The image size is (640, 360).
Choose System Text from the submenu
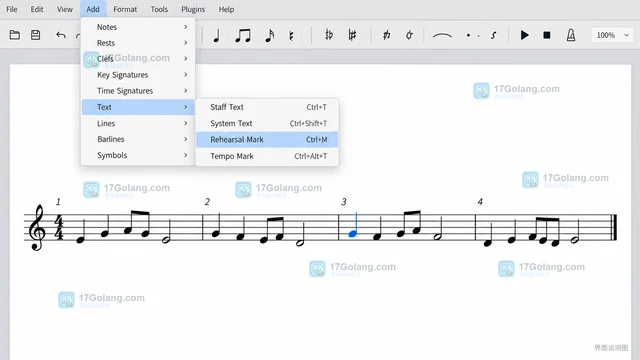click(x=267, y=123)
